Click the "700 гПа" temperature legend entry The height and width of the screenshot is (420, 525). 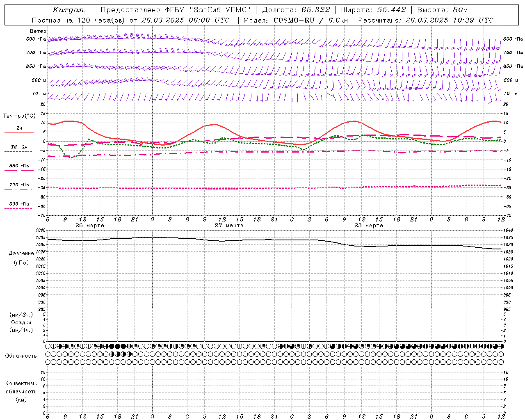pyautogui.click(x=19, y=185)
